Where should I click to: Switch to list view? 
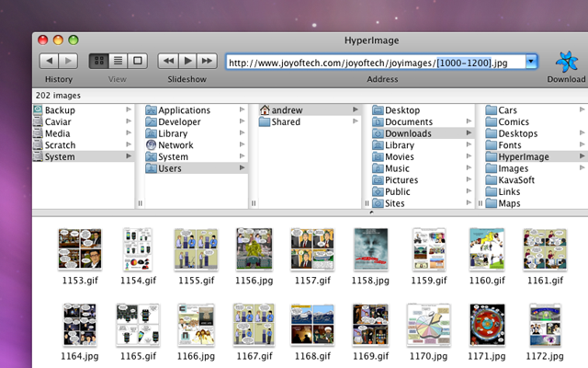118,61
